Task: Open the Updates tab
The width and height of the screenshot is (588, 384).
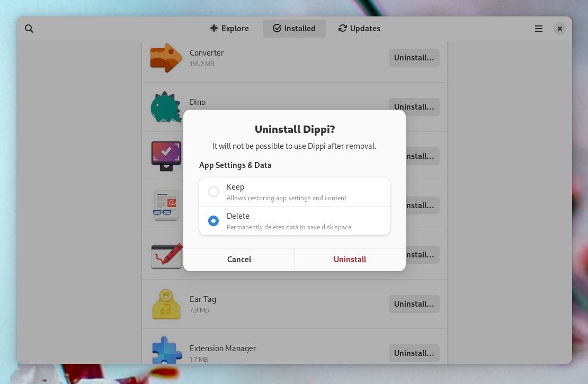Action: click(x=359, y=29)
